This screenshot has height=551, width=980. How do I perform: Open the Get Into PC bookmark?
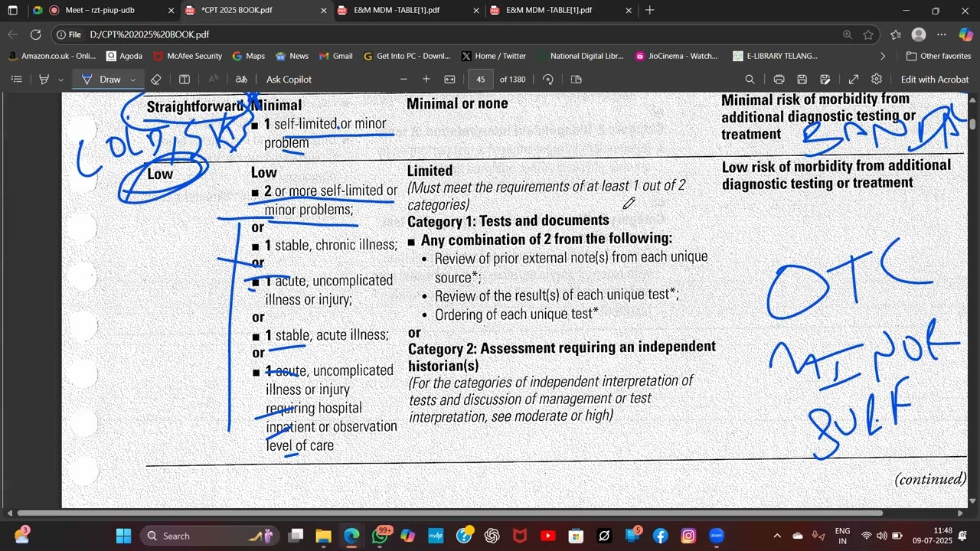[x=407, y=56]
